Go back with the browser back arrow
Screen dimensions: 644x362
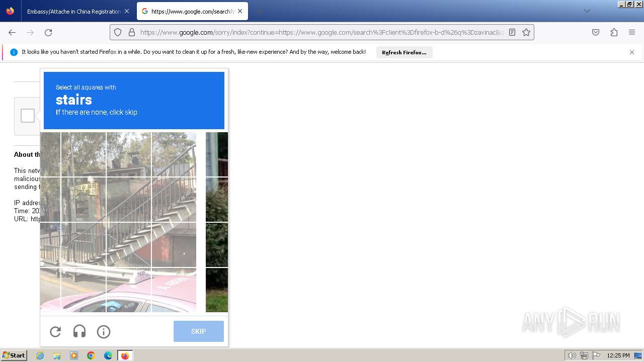coord(12,32)
